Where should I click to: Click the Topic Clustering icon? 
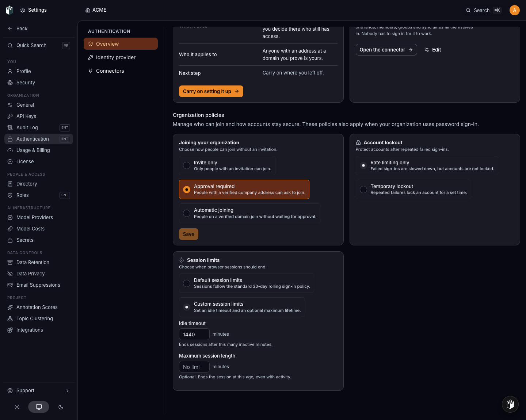coord(10,318)
